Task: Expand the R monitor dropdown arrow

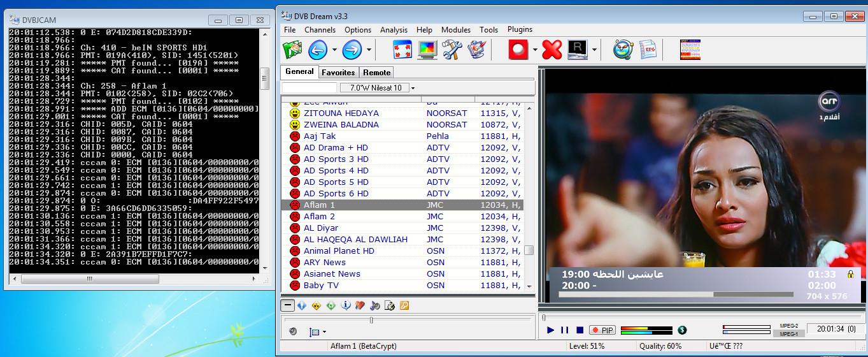Action: click(594, 50)
